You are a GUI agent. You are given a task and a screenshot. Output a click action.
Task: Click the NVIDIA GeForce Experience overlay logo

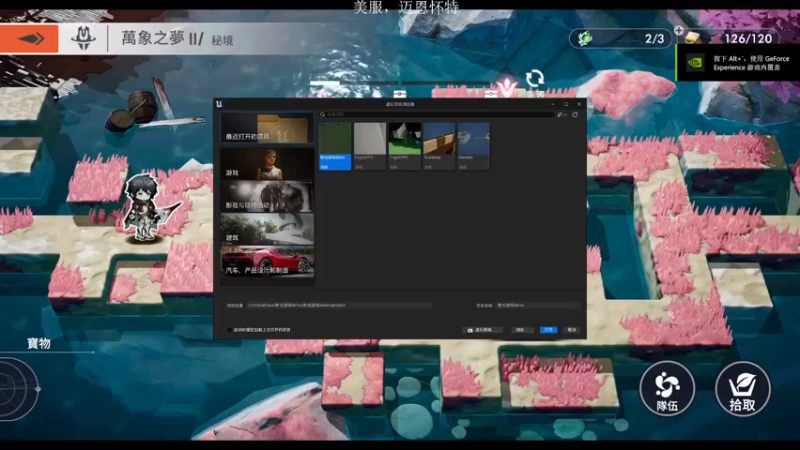coord(694,63)
